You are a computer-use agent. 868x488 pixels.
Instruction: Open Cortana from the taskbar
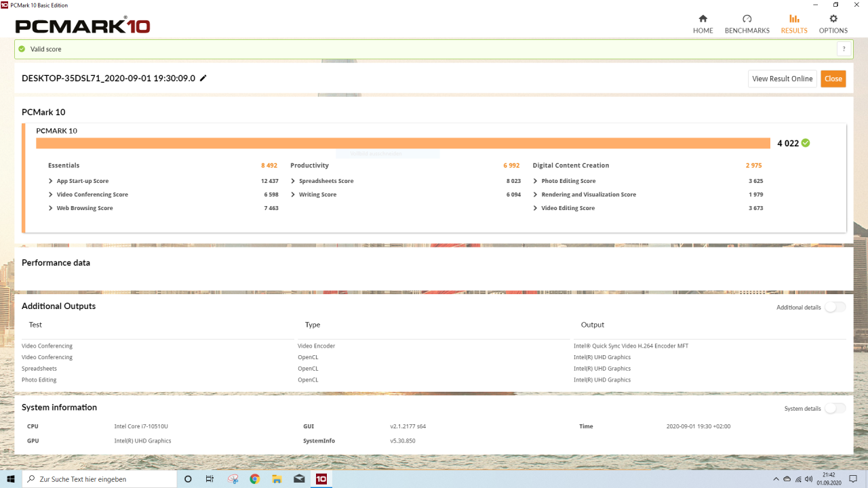(x=189, y=479)
